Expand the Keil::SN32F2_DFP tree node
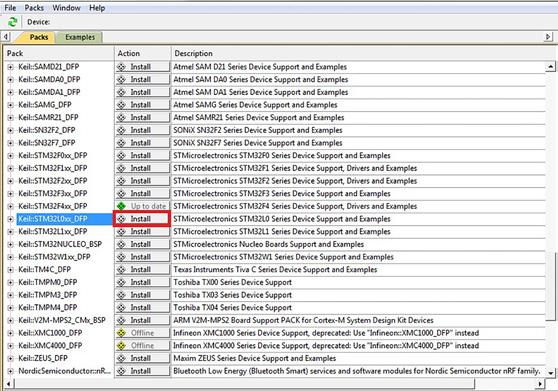Screen dimensions: 558x391 pyautogui.click(x=10, y=130)
